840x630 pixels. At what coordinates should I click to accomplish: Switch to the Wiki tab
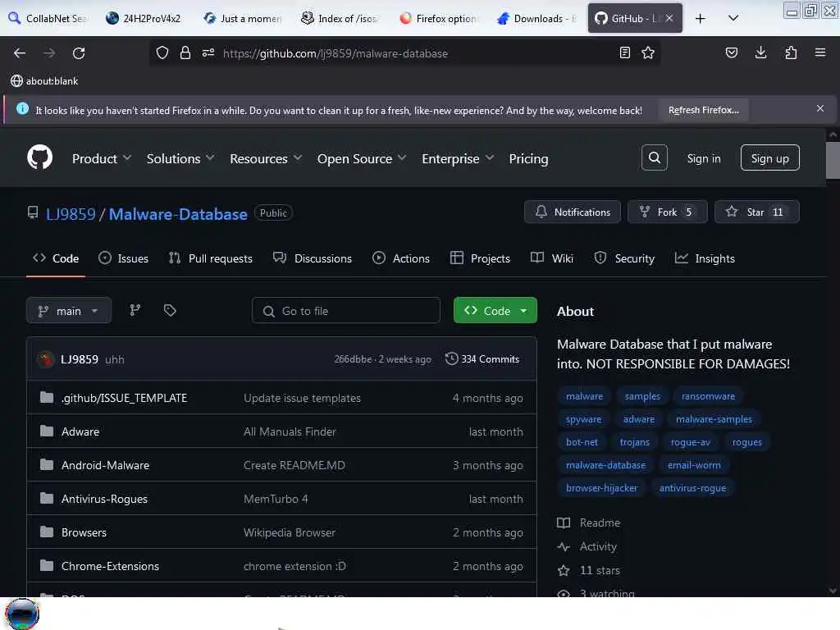point(552,258)
